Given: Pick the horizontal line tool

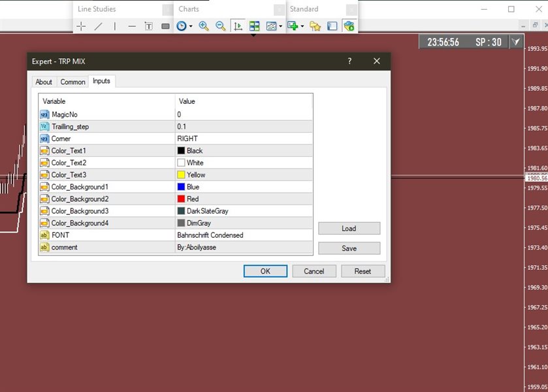Looking at the screenshot, I should [132, 26].
